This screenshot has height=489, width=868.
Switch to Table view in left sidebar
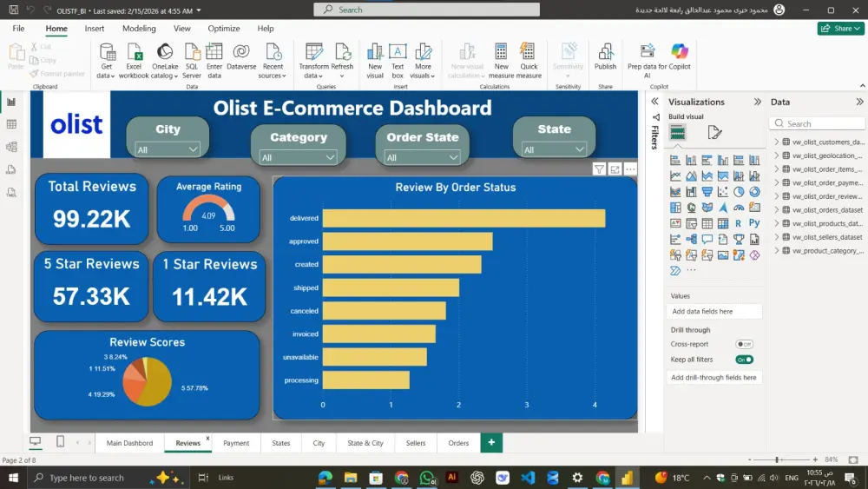tap(11, 124)
